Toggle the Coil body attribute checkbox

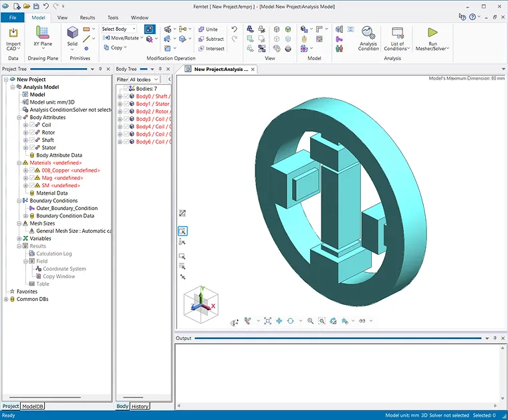pyautogui.click(x=32, y=125)
